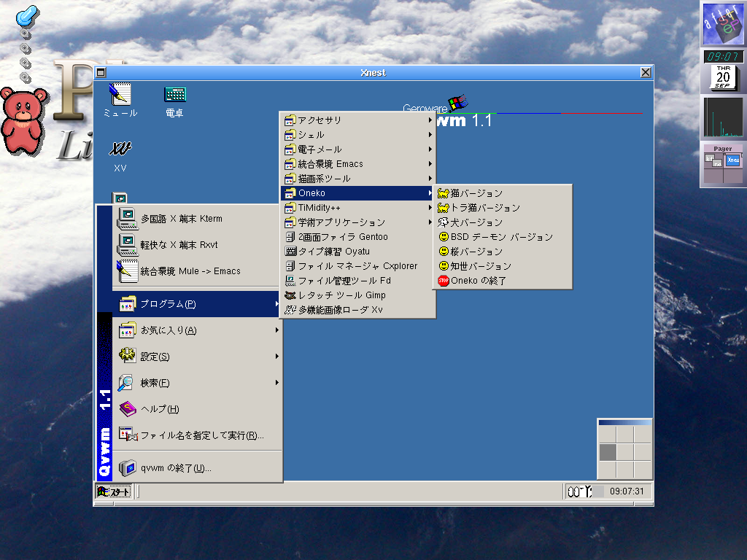
Task: Click the wharf digital clock 09:07
Action: (x=723, y=57)
